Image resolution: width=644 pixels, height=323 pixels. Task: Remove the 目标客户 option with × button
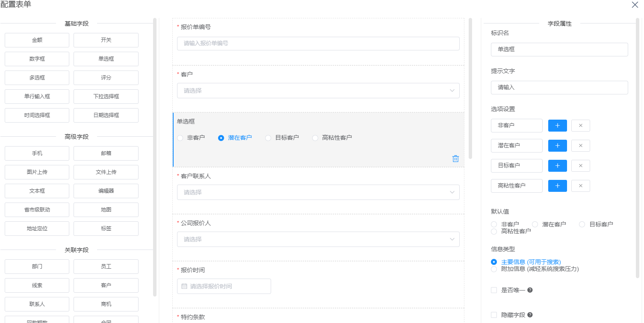pos(581,166)
